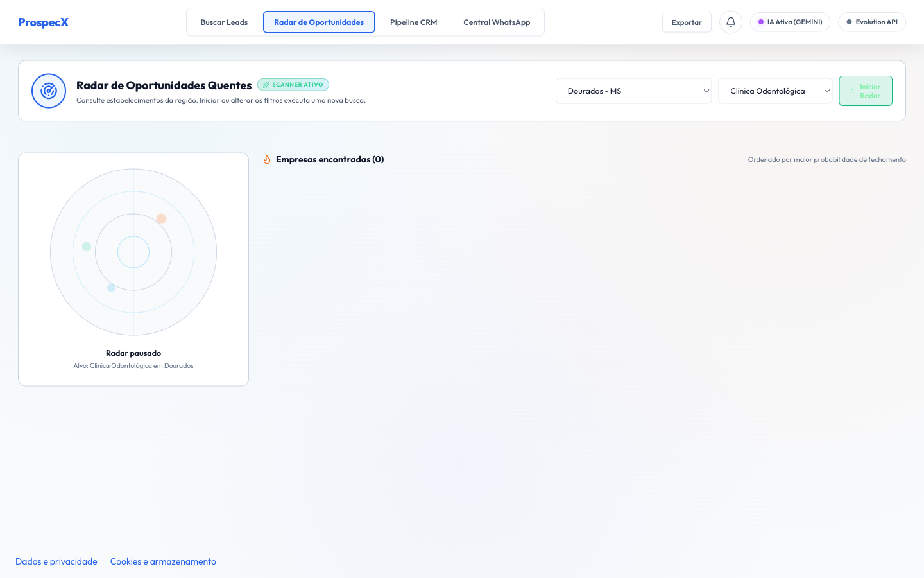The height and width of the screenshot is (578, 924).
Task: Click the Radar de Oportunidades Quentes title
Action: (x=164, y=85)
